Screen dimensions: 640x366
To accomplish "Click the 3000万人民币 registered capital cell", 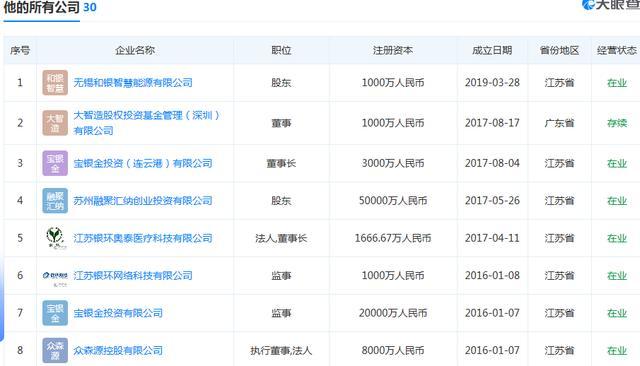I will pos(393,163).
